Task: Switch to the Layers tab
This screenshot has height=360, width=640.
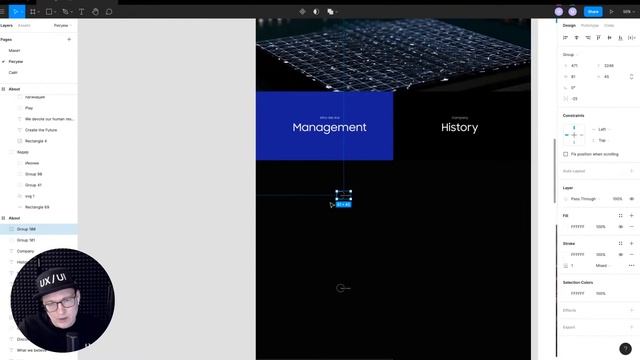Action: point(7,25)
